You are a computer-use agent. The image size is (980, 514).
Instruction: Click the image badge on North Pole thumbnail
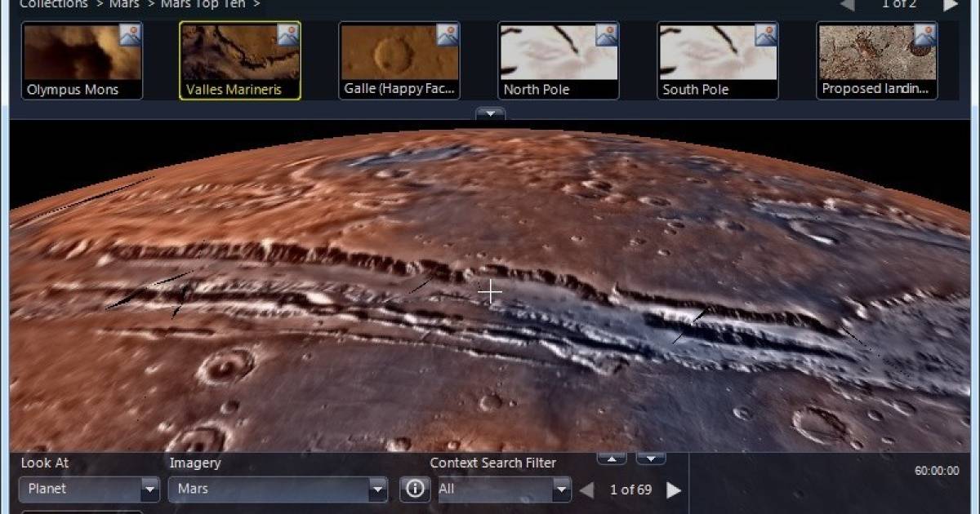tap(608, 33)
